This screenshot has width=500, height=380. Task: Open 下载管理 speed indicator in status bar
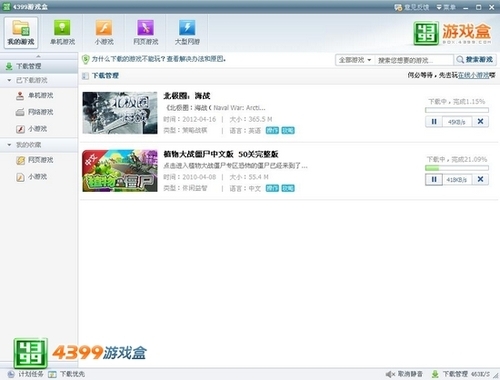[461, 374]
